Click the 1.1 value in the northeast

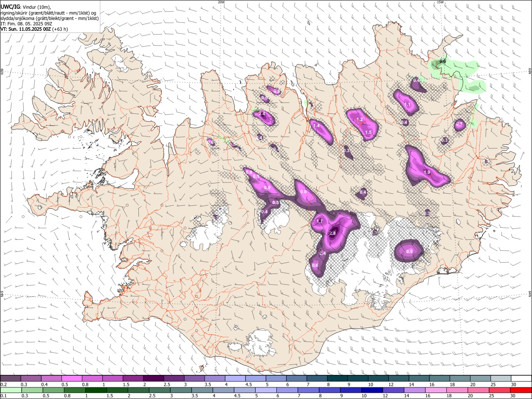pos(408,105)
